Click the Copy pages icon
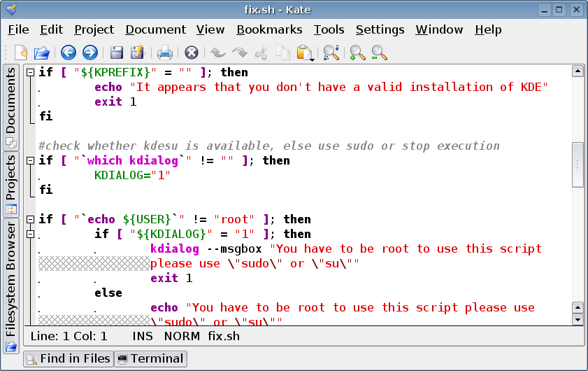Viewport: 588px width, 371px height. 283,52
